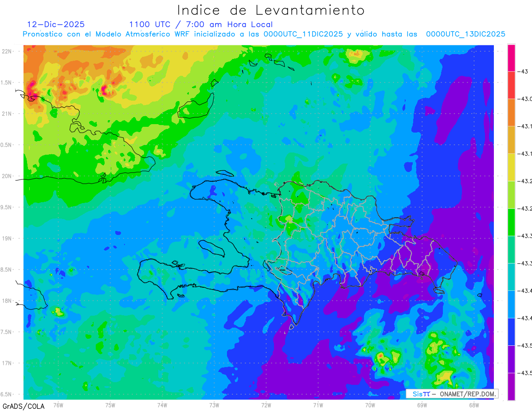Click the '18N' latitude label
Viewport: 532px width, 411px height.
pos(8,301)
